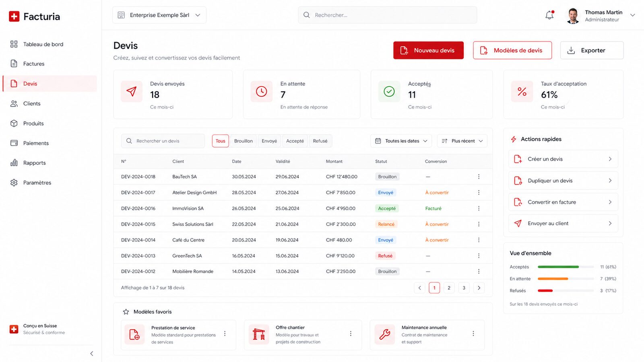Click the Acceptés green progress bar
Screen dimensions: 644x362
(558, 267)
